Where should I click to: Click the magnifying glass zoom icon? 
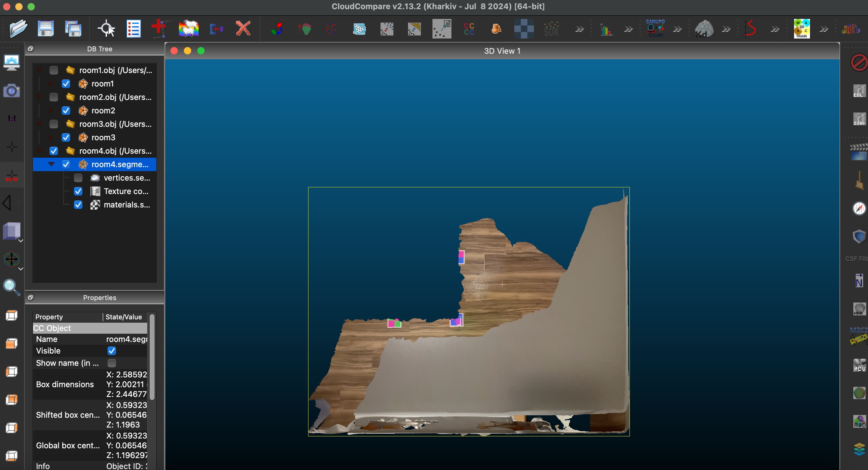click(11, 287)
